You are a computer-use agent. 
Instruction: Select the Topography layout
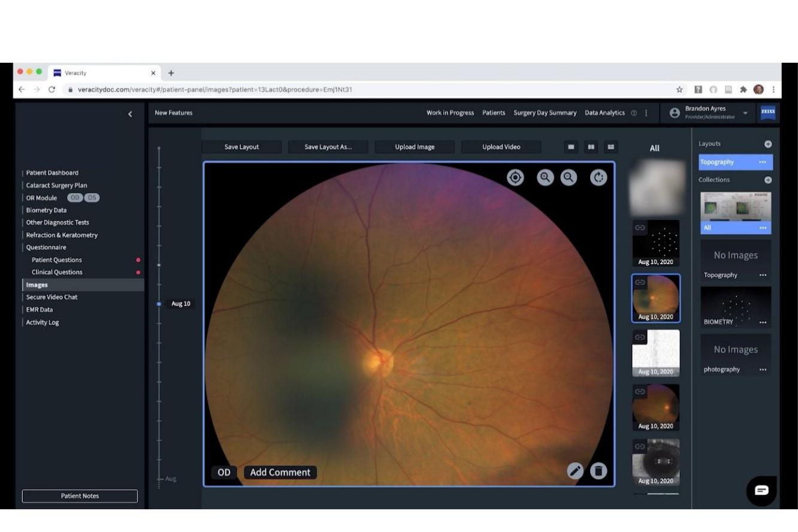(736, 162)
